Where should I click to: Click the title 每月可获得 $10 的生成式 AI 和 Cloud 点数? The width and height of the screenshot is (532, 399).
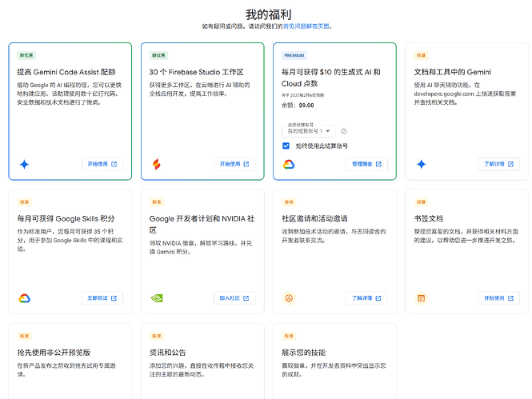(331, 78)
